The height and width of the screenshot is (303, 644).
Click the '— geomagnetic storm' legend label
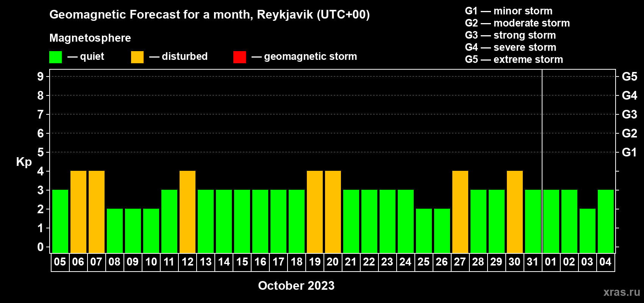[x=304, y=57]
